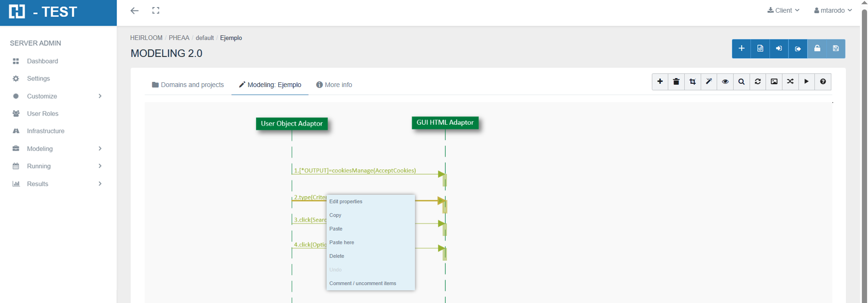Viewport: 868px width, 303px height.
Task: Click the image export icon
Action: [x=774, y=82]
